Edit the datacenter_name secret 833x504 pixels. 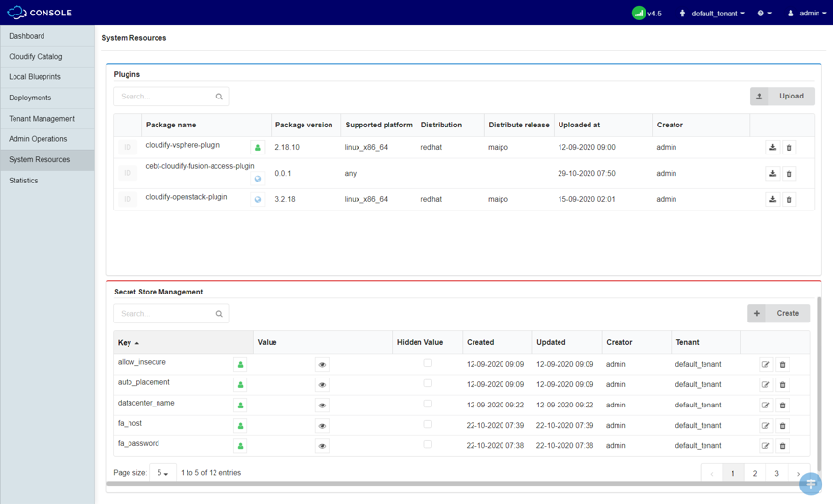[765, 406]
